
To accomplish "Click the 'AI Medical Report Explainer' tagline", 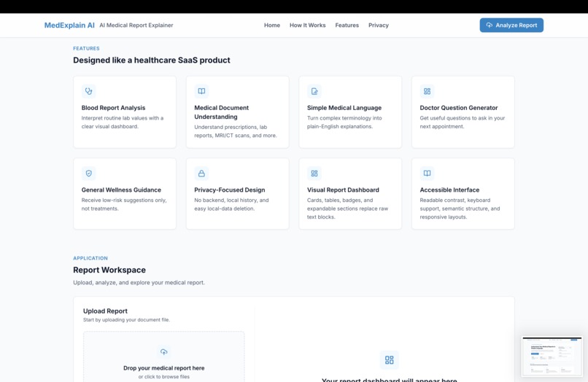I will click(136, 25).
